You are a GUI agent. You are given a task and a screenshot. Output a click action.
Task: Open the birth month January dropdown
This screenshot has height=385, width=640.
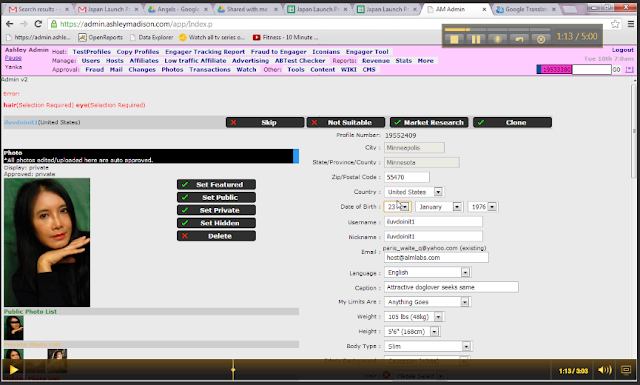pos(439,207)
